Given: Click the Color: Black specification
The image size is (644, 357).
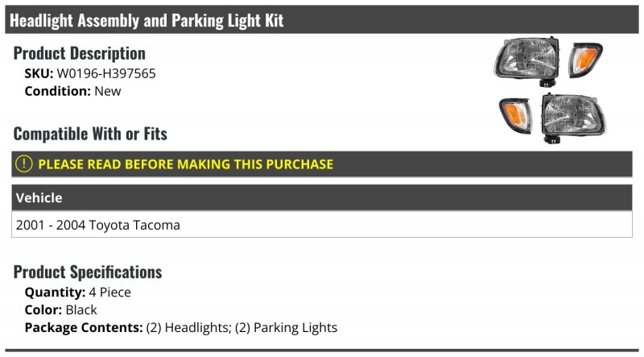Looking at the screenshot, I should [61, 309].
